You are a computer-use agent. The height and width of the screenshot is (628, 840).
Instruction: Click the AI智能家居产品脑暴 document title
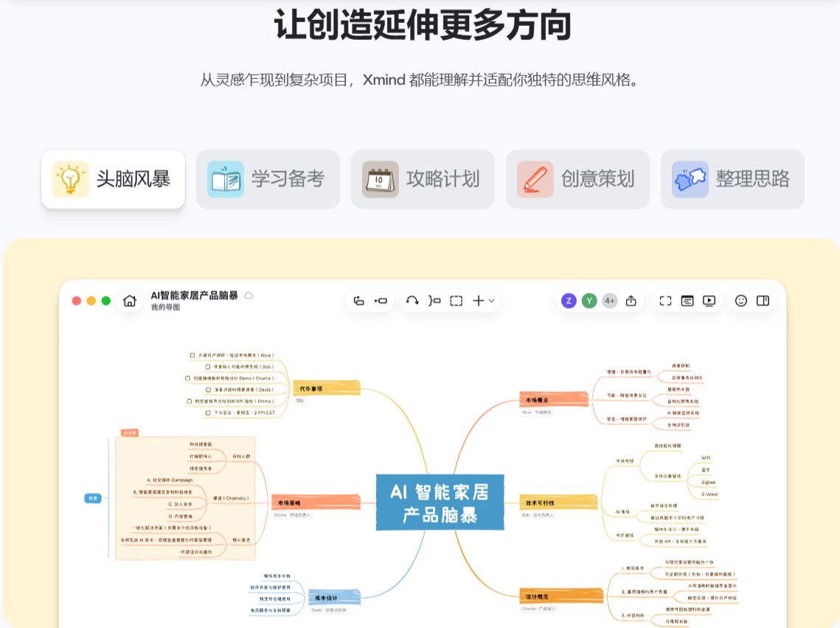coord(194,295)
